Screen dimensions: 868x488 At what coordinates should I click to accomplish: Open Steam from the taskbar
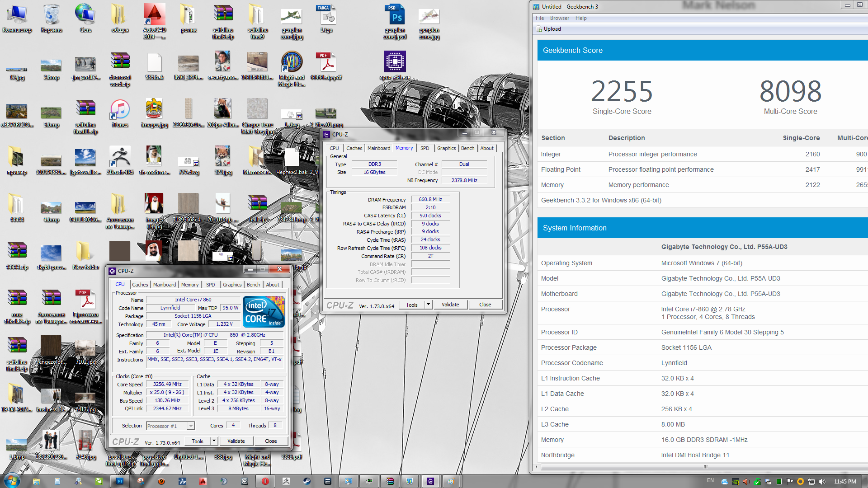pyautogui.click(x=307, y=481)
